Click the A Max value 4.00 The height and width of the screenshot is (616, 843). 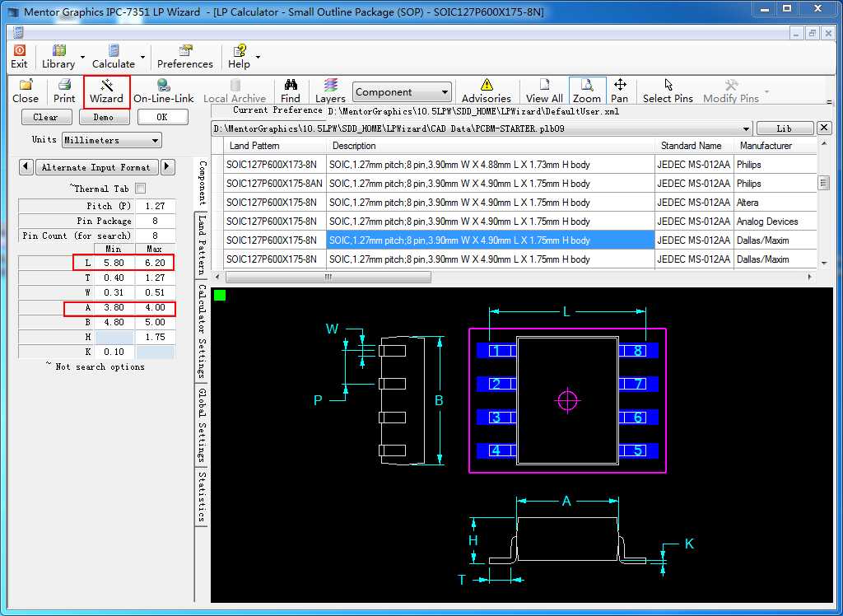point(155,307)
